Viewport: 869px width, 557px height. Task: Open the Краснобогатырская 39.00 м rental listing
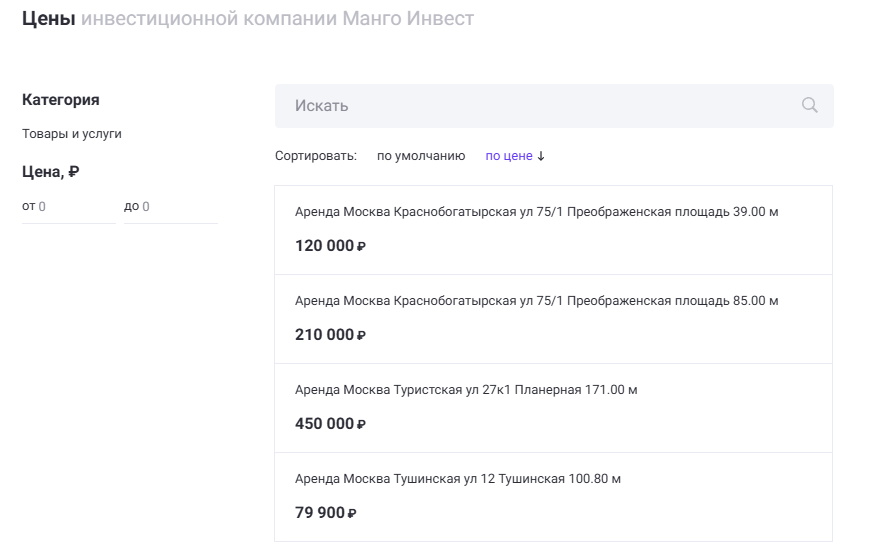[x=536, y=212]
